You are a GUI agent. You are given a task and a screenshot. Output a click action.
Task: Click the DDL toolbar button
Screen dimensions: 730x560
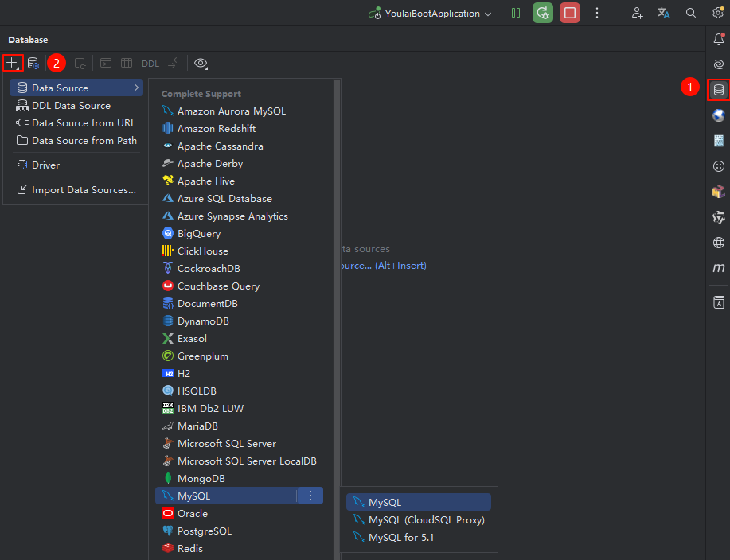pos(150,64)
